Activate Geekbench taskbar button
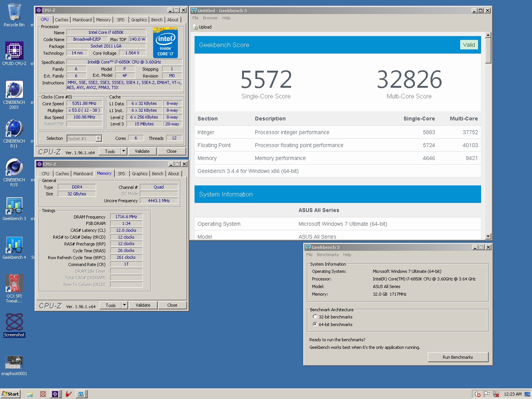This screenshot has height=399, width=532. pos(81,394)
